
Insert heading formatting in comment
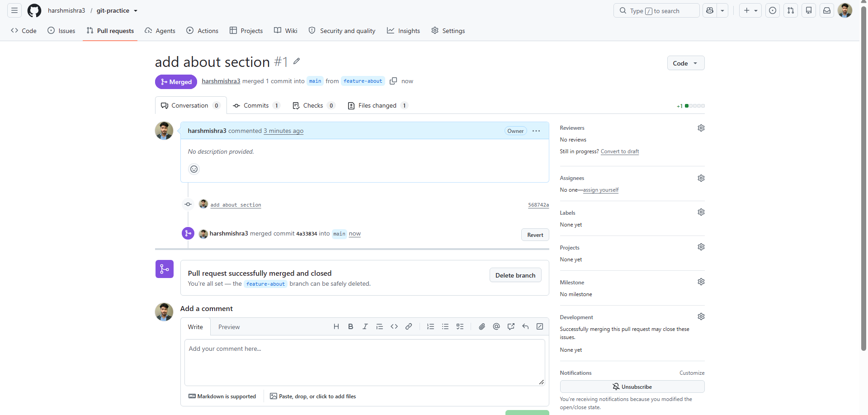[336, 326]
